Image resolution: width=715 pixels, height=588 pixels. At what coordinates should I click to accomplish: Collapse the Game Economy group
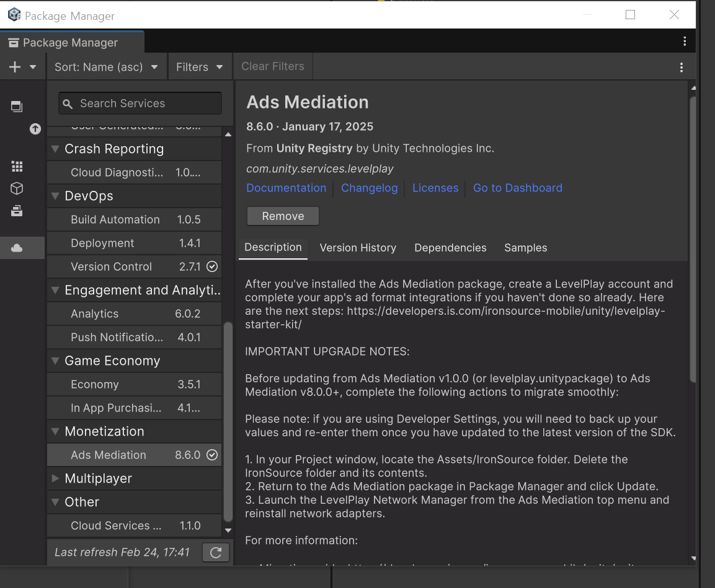pos(55,361)
